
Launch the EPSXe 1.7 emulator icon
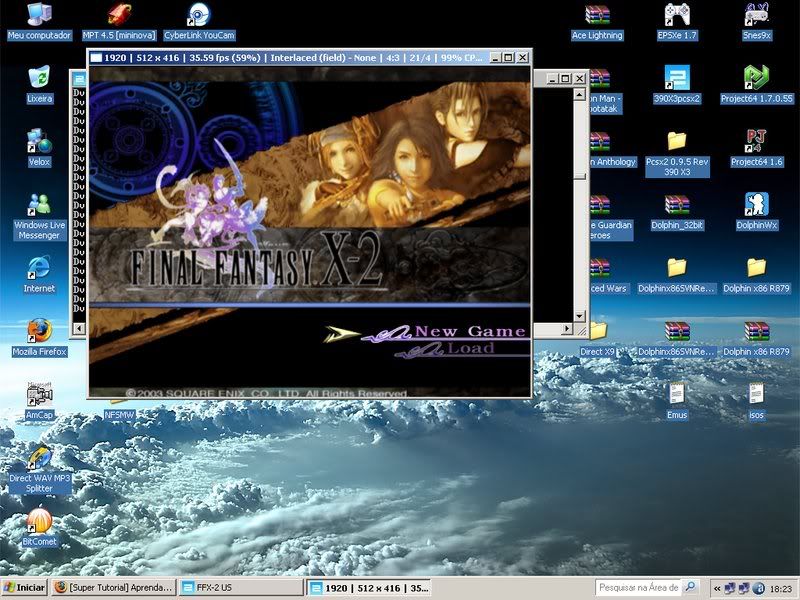click(x=677, y=15)
